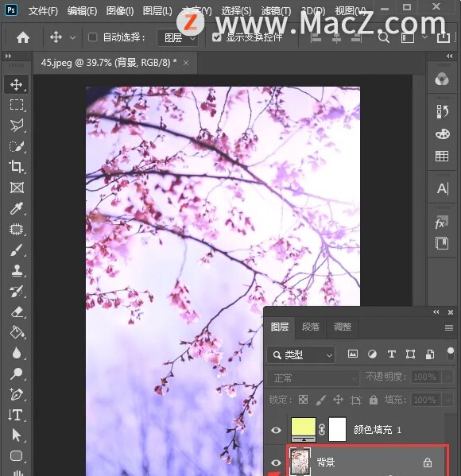Viewport: 461px width, 476px height.
Task: Toggle lock position icon
Action: click(x=338, y=400)
